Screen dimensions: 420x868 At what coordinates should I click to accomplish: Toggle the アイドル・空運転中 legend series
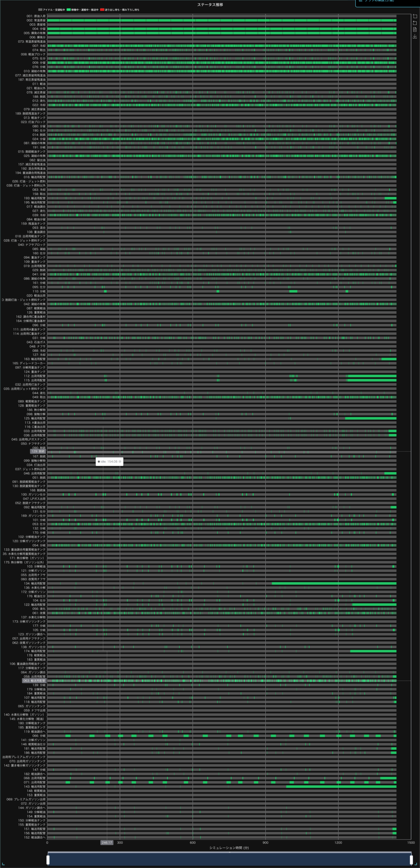[52, 10]
